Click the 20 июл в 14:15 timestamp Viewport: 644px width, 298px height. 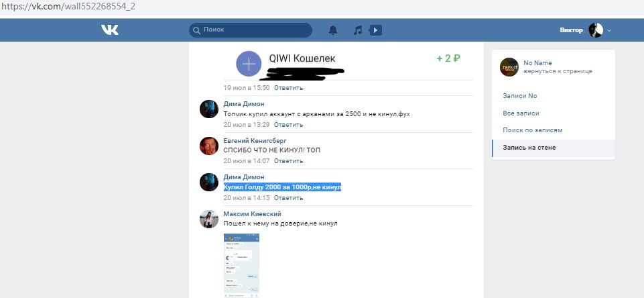click(x=246, y=198)
